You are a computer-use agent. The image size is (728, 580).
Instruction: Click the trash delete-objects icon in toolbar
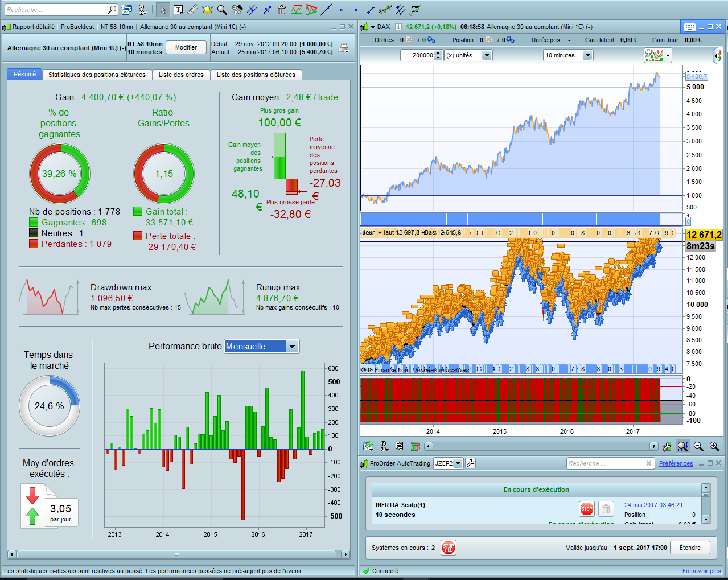tap(282, 10)
